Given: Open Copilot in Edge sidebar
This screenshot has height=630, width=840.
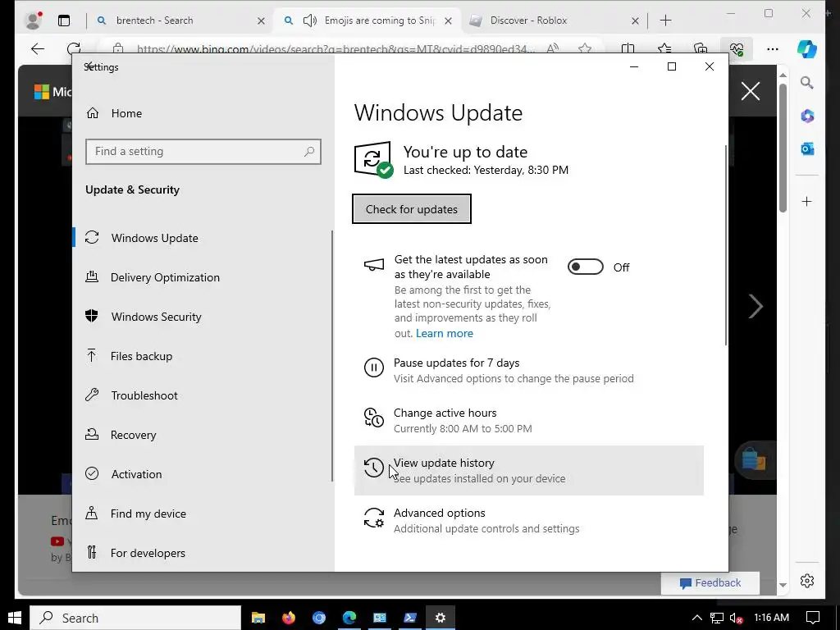Looking at the screenshot, I should click(807, 48).
